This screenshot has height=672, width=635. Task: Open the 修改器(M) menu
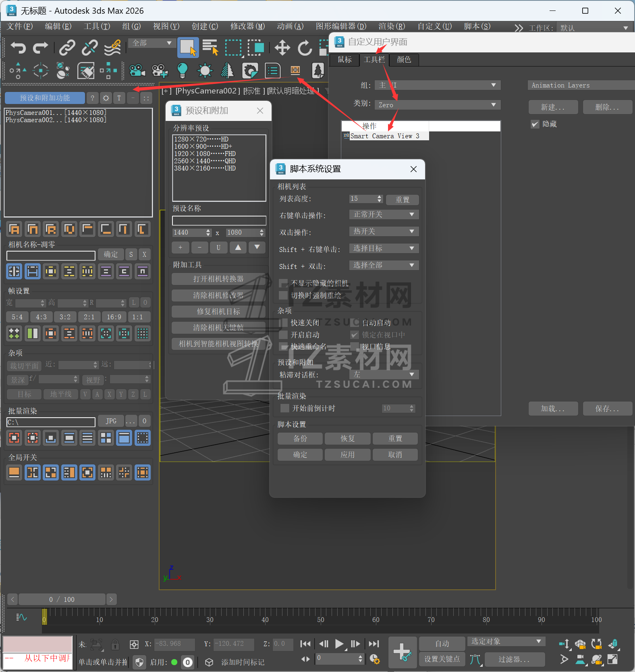point(247,27)
